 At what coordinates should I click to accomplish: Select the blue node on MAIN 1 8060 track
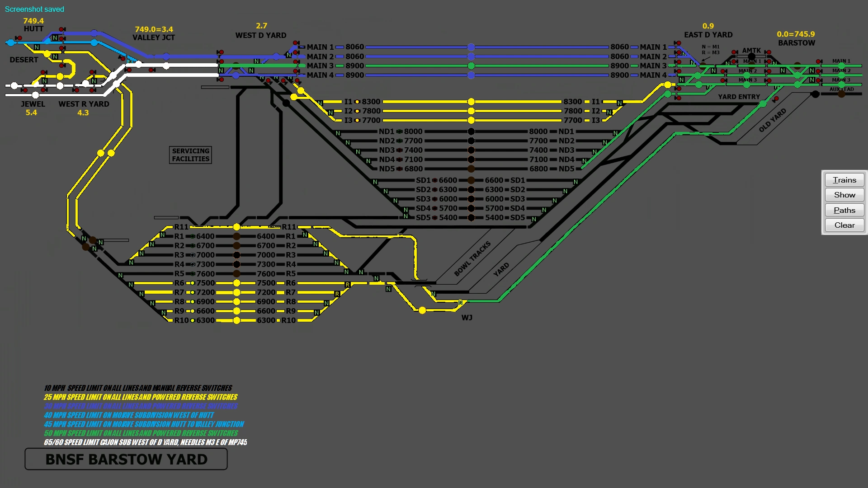[471, 47]
